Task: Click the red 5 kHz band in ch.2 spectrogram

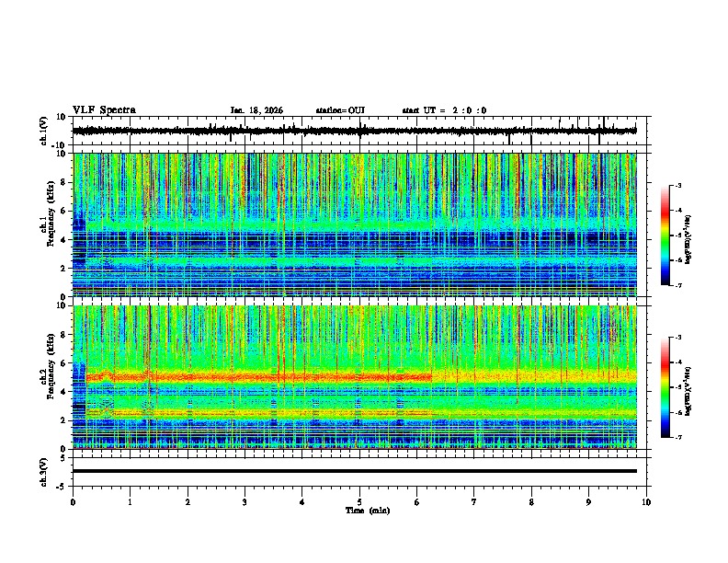Action: [259, 377]
